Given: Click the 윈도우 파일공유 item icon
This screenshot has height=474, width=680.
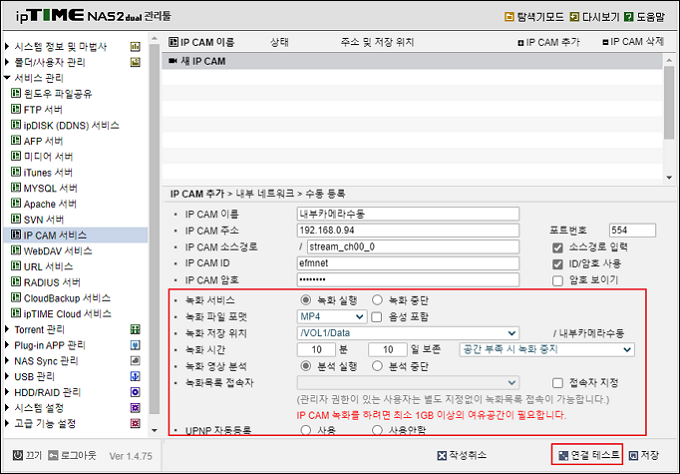Looking at the screenshot, I should click(16, 93).
